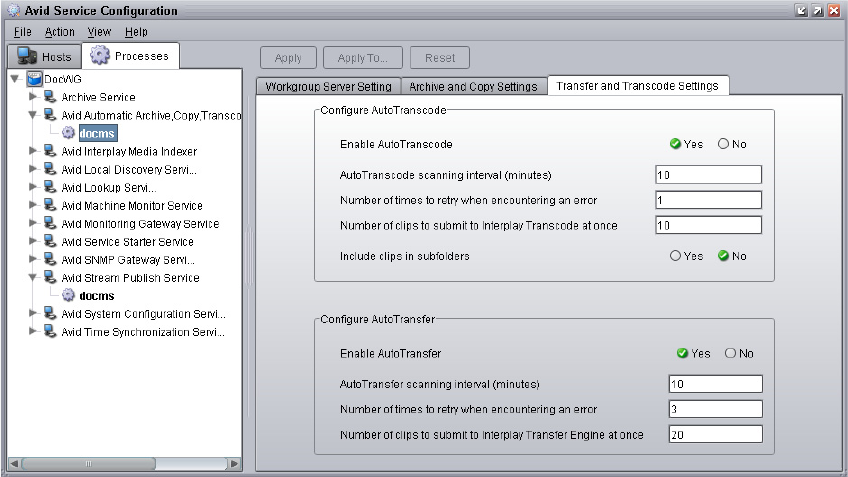Click the Avid Automatic Archive,Copy,Transcode service icon
Screen dimensions: 848x477
pyautogui.click(x=50, y=115)
